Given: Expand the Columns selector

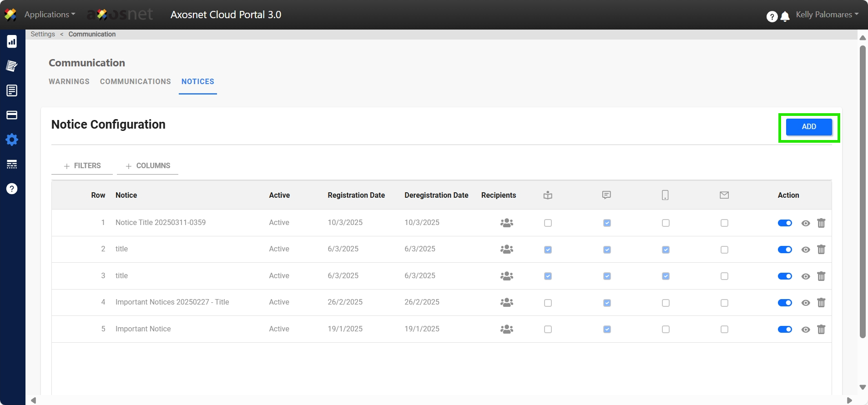Looking at the screenshot, I should click(148, 166).
